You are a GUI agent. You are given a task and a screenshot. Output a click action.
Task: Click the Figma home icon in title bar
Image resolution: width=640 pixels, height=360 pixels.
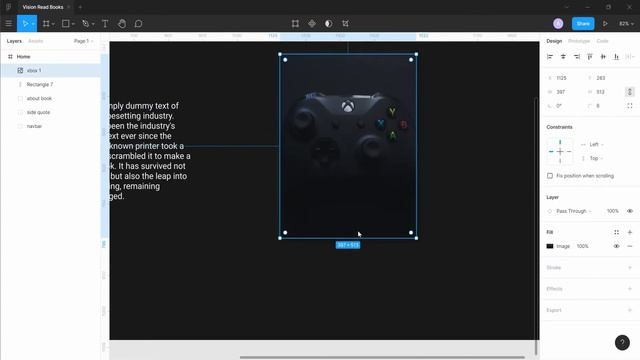(x=9, y=7)
